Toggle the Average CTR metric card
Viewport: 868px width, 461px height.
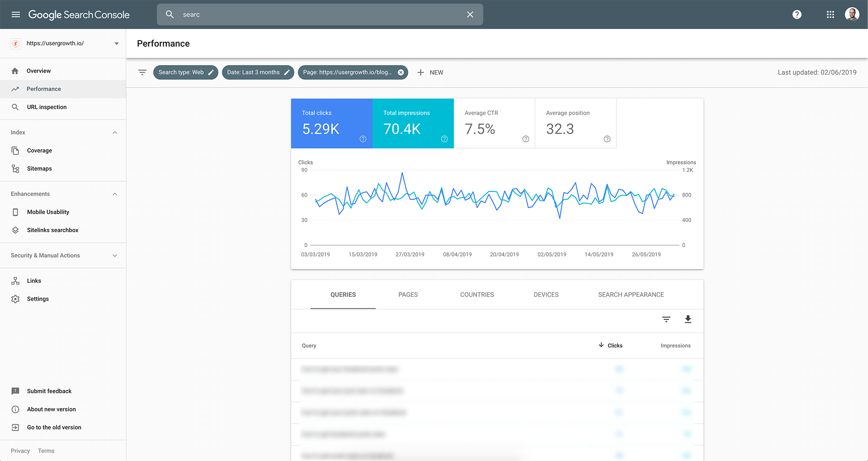(x=495, y=124)
